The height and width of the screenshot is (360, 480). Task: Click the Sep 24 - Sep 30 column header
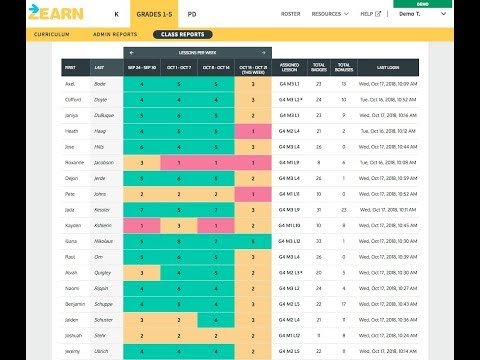point(142,68)
